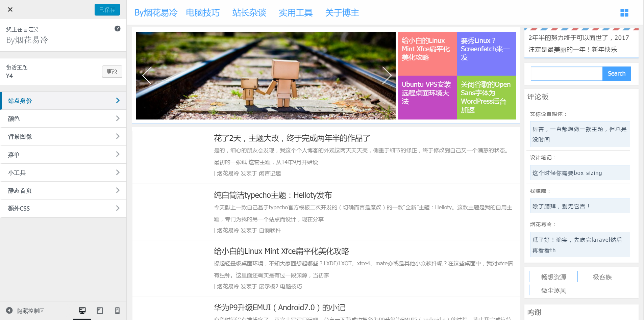Image resolution: width=644 pixels, height=320 pixels.
Task: Click the comment 这个时候你需要box-sizing
Action: 580,173
